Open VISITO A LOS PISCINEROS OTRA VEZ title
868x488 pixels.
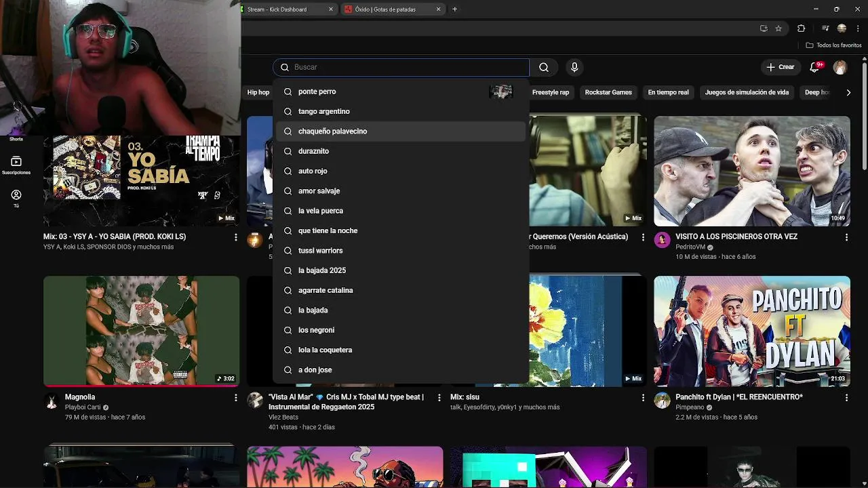tap(736, 237)
